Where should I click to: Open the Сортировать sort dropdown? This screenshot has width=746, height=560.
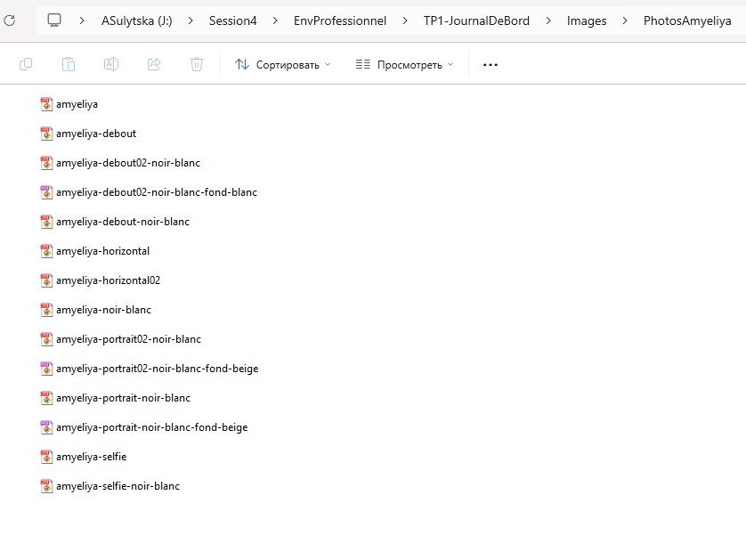click(x=282, y=64)
